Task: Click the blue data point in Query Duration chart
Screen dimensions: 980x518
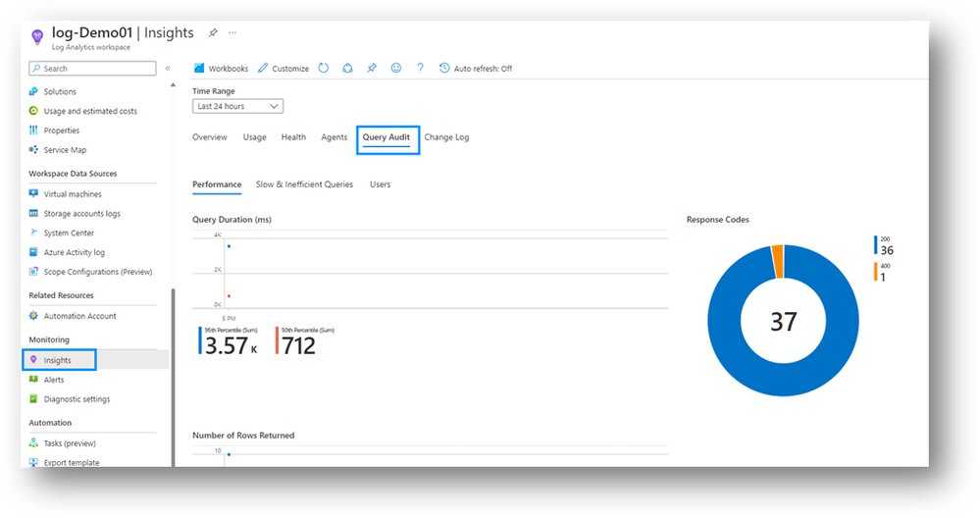Action: coord(229,246)
